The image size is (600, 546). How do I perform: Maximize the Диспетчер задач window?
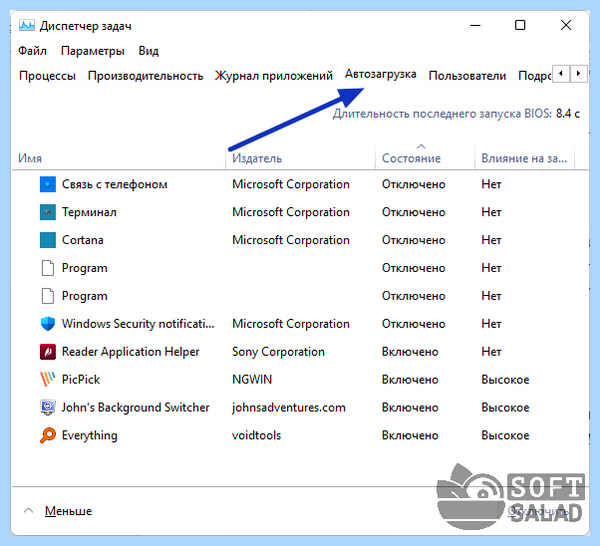[520, 25]
